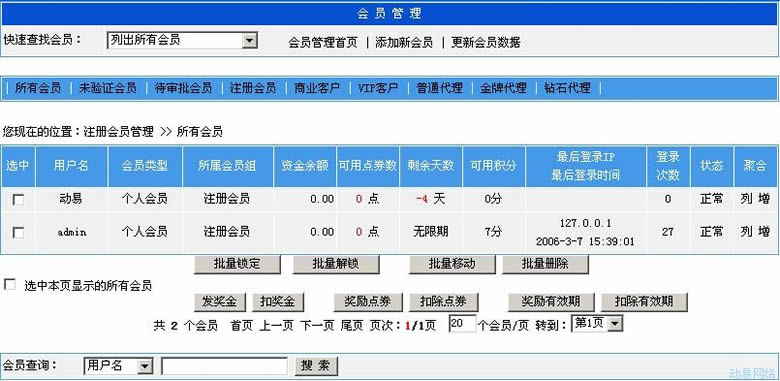Click the 发奖金 button

219,301
